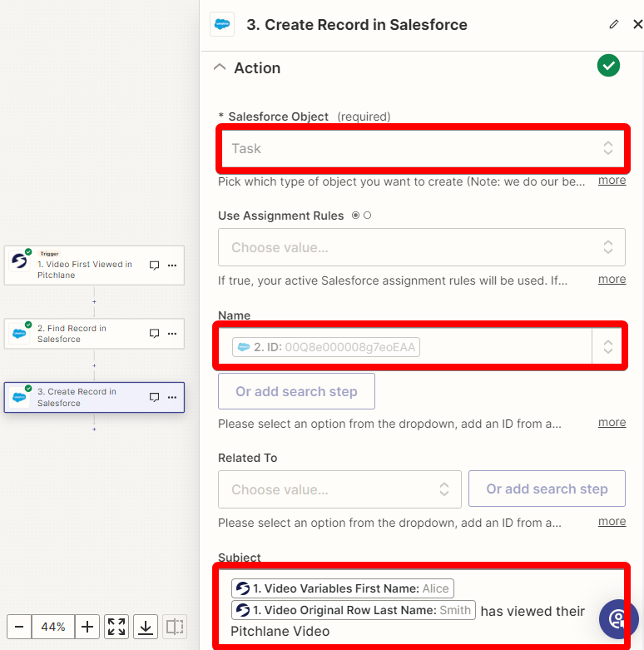Click Video Variables First Name pill in Subject
Viewport: 644px width, 650px height.
pos(342,588)
